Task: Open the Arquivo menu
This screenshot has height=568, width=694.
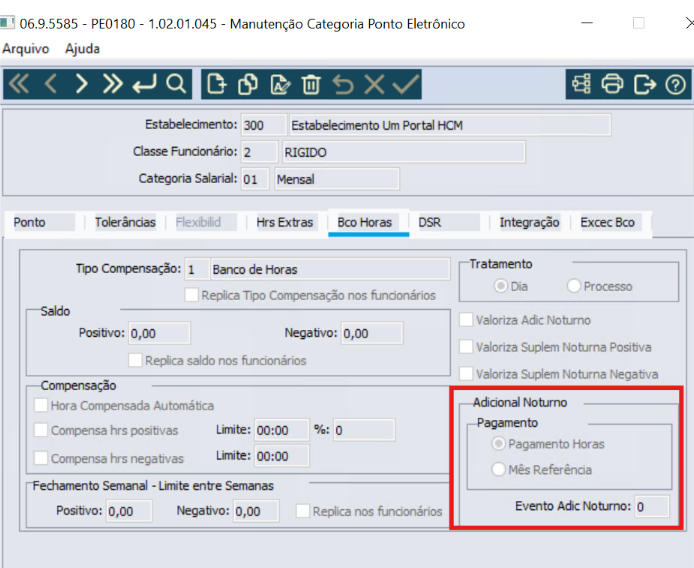Action: tap(26, 49)
